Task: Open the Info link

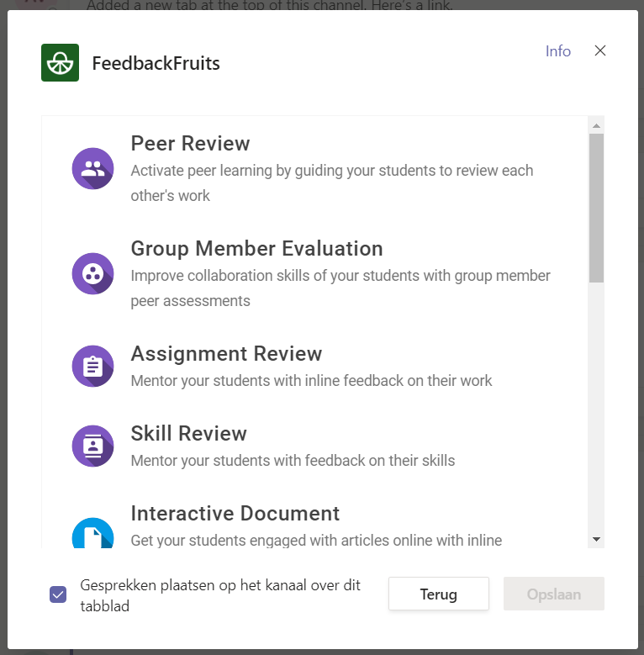Action: [x=558, y=51]
